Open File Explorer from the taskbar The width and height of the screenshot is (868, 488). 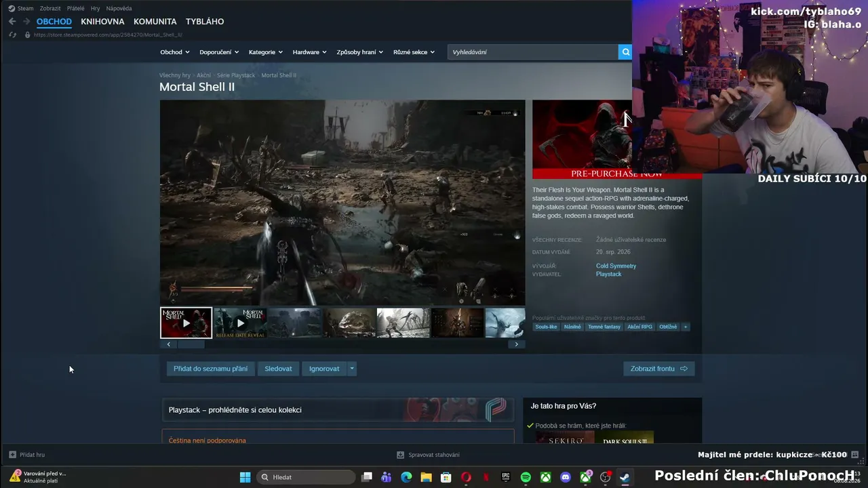[426, 477]
